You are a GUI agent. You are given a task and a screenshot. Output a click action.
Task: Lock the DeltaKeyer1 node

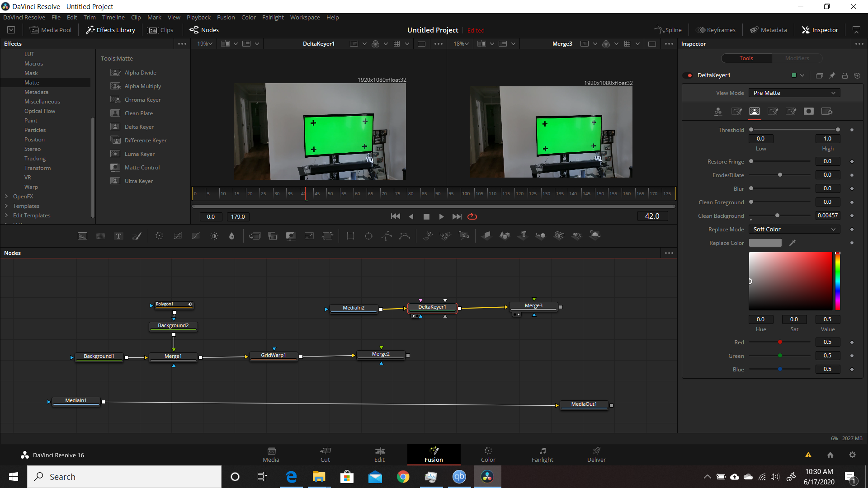click(x=844, y=75)
